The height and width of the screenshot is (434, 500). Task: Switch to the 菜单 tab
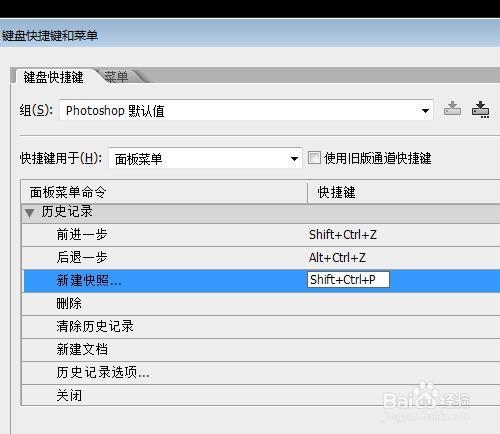click(x=116, y=77)
